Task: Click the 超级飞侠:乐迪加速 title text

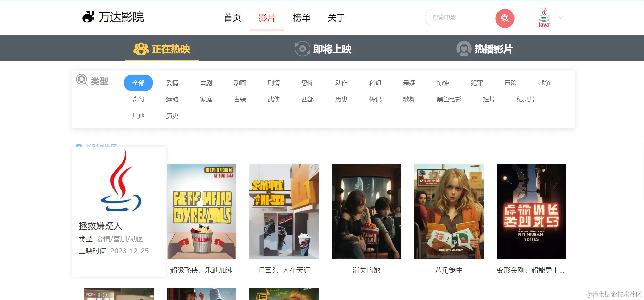Action: 202,270
